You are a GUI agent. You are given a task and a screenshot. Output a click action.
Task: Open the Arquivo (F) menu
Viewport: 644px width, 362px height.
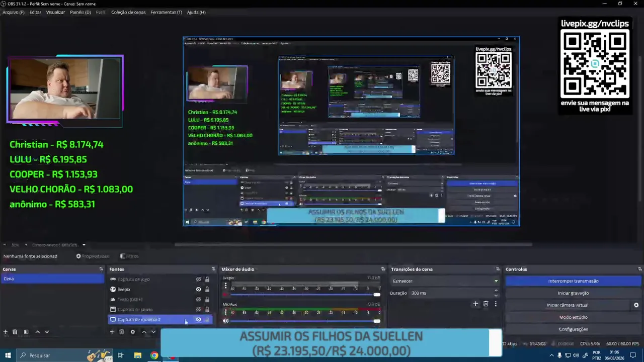point(14,12)
